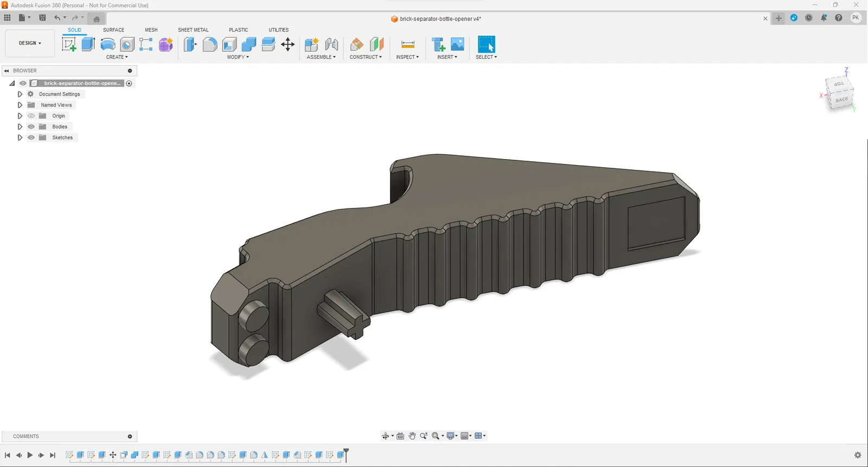Open the DESIGN workspace dropdown

tap(30, 43)
